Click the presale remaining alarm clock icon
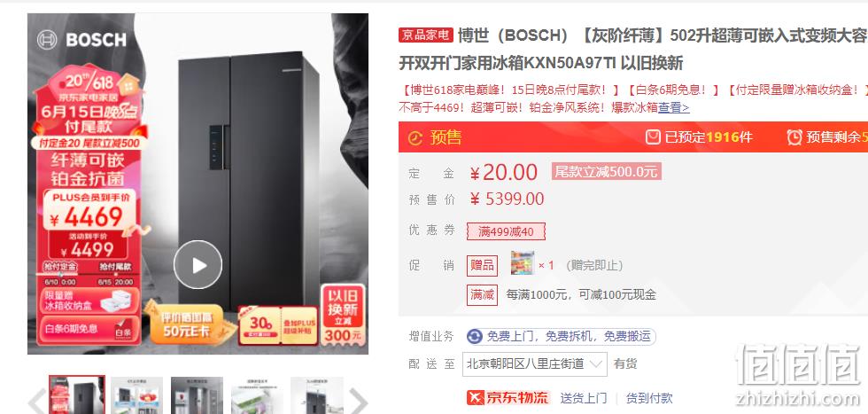Image resolution: width=868 pixels, height=414 pixels. (794, 137)
